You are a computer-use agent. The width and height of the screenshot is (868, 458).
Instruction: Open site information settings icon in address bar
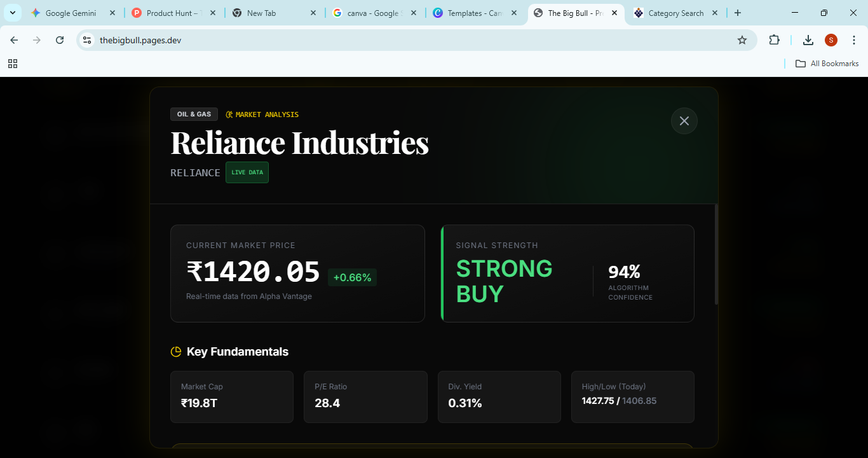86,39
